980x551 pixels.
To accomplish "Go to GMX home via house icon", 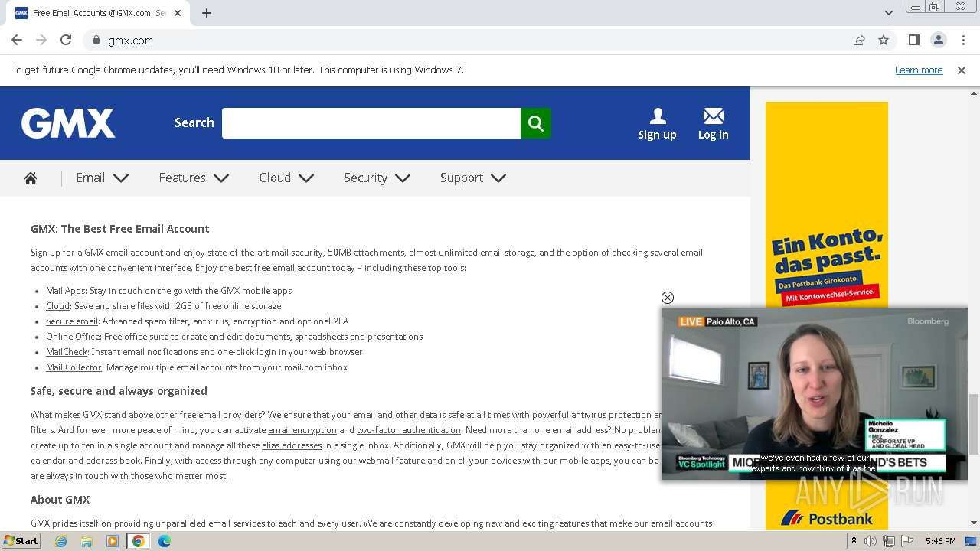I will click(x=31, y=178).
